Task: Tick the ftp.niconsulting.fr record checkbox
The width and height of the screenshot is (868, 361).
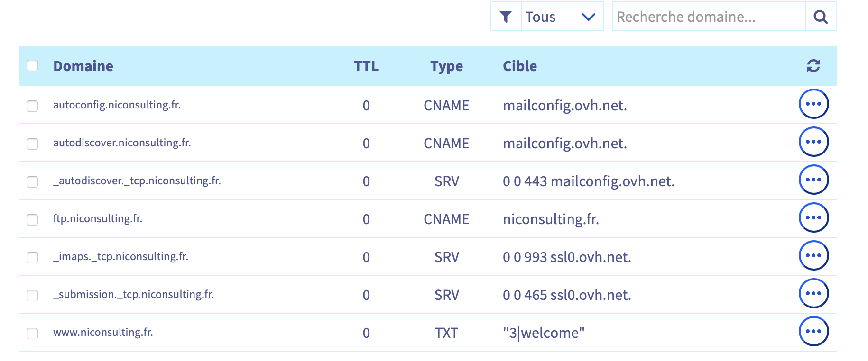Action: (x=32, y=219)
